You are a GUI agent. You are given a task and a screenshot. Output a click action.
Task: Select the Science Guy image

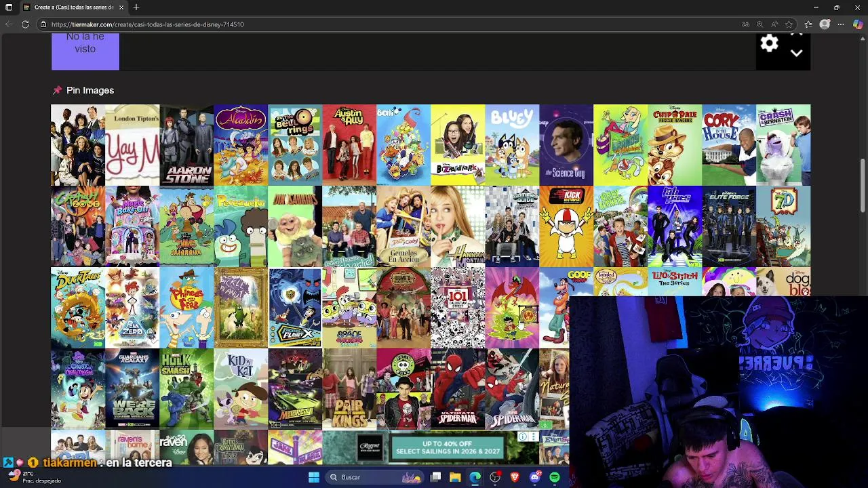point(566,144)
